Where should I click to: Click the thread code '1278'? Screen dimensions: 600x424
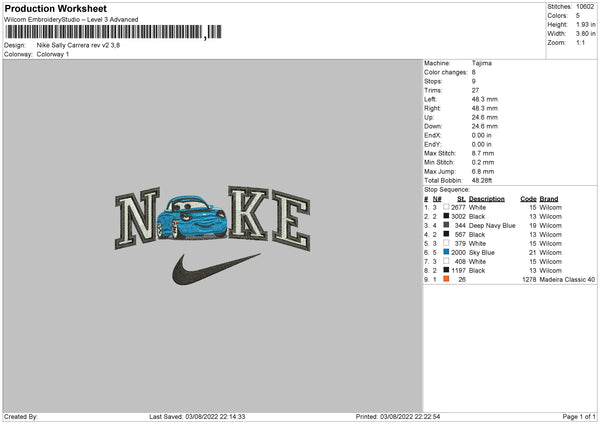pyautogui.click(x=529, y=280)
